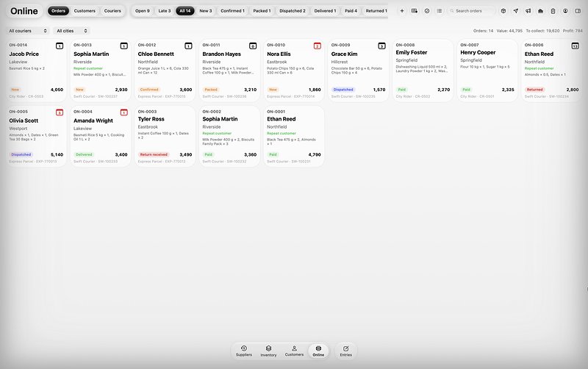The image size is (588, 369).
Task: Click calendar badge on Chloe Bennett card
Action: coord(188,46)
